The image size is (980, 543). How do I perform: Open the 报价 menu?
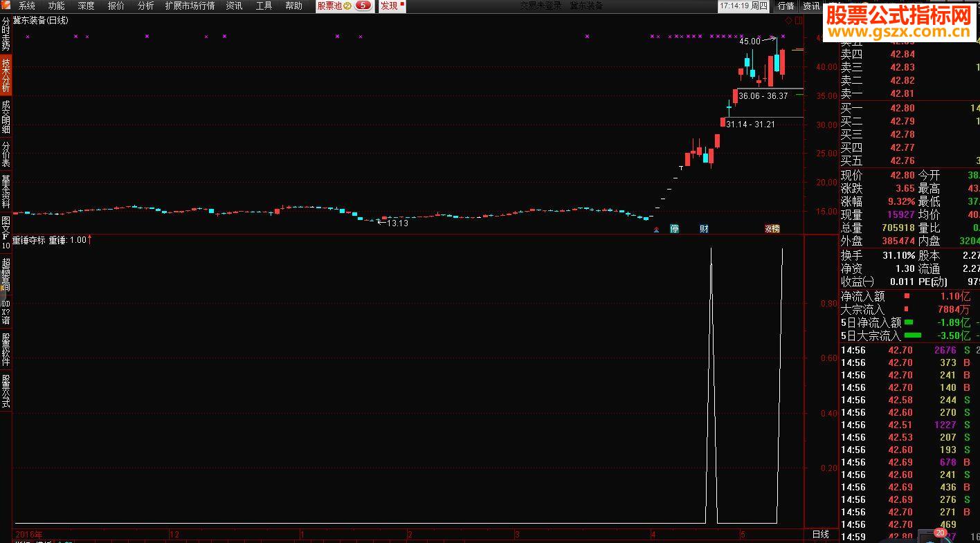pyautogui.click(x=116, y=6)
